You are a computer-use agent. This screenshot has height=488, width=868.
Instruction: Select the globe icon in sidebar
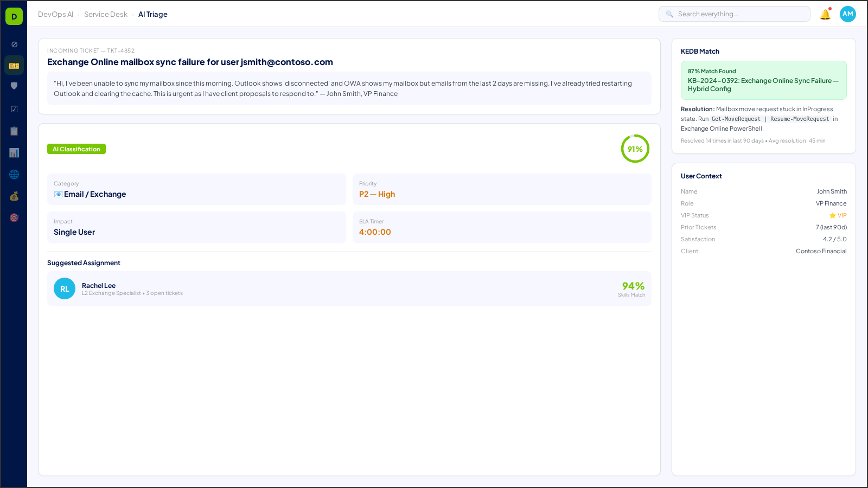[x=14, y=174]
